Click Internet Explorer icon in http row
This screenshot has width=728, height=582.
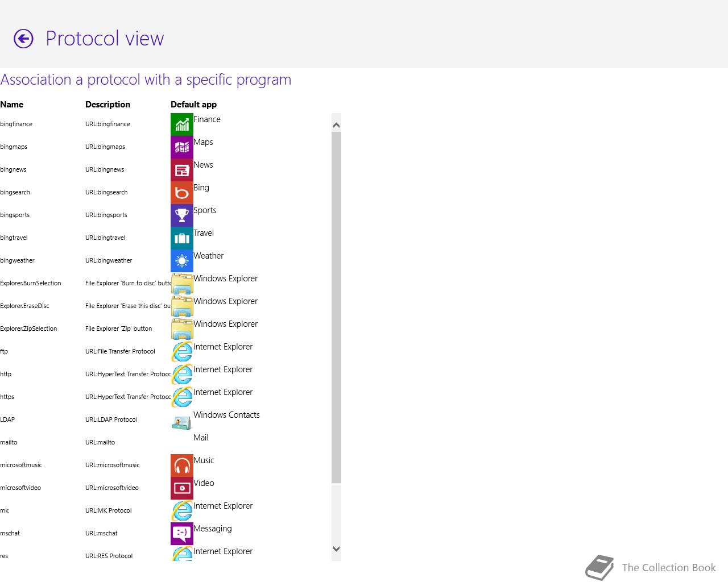(182, 375)
